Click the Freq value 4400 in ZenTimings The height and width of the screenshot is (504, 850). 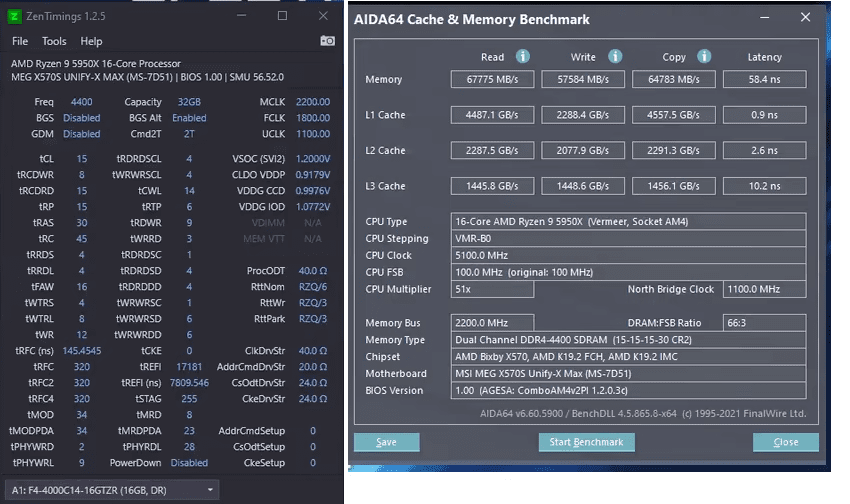(81, 102)
